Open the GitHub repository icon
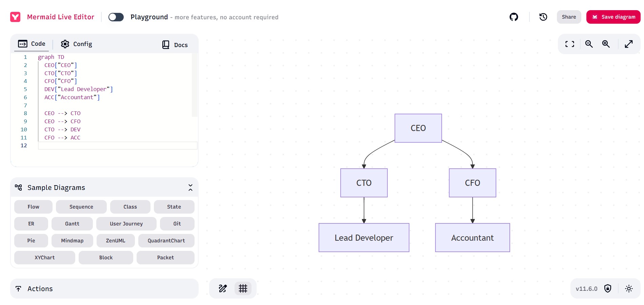 click(x=514, y=17)
